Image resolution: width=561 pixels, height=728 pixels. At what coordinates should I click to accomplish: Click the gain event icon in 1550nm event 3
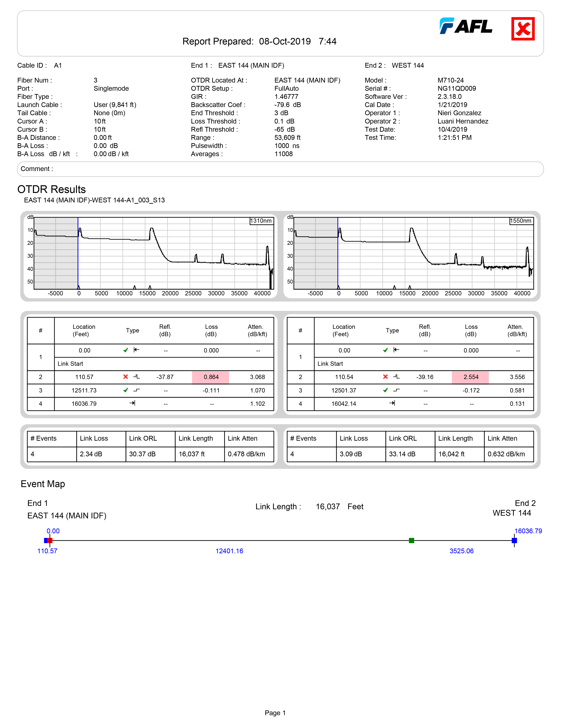click(396, 390)
